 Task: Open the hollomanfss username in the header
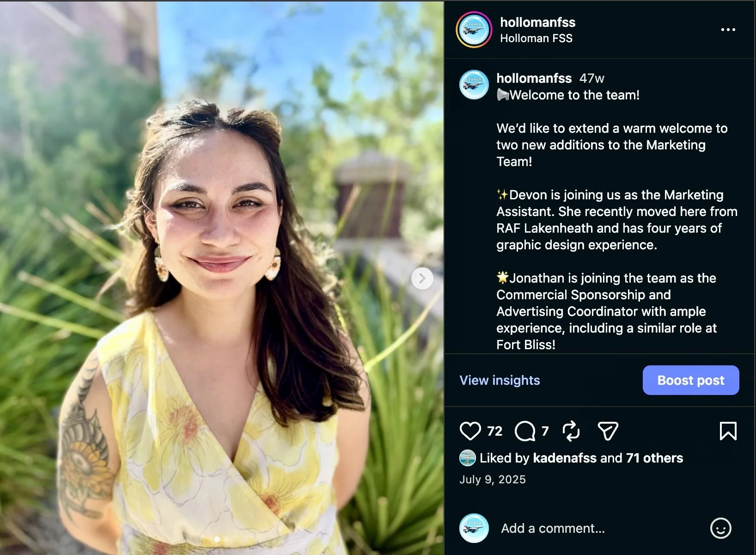(538, 22)
